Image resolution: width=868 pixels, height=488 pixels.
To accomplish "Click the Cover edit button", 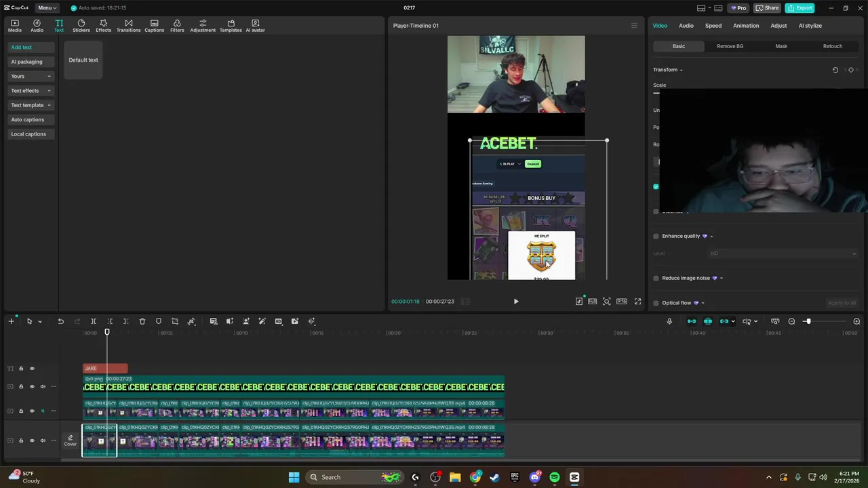I will pyautogui.click(x=71, y=441).
